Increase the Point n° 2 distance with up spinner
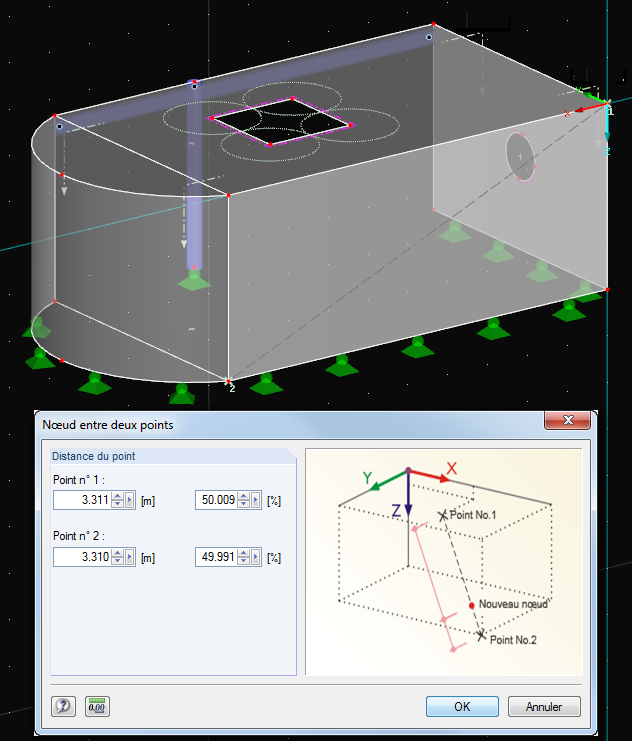 pos(118,552)
